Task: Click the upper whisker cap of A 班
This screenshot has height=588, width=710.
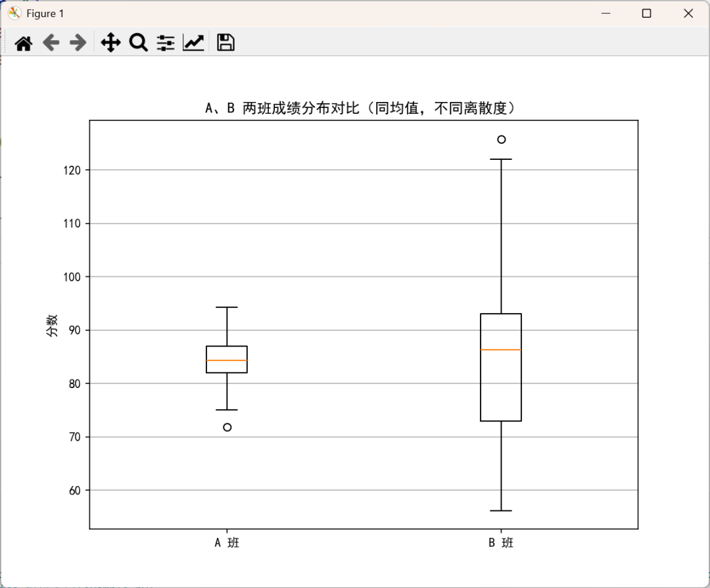Action: 226,307
